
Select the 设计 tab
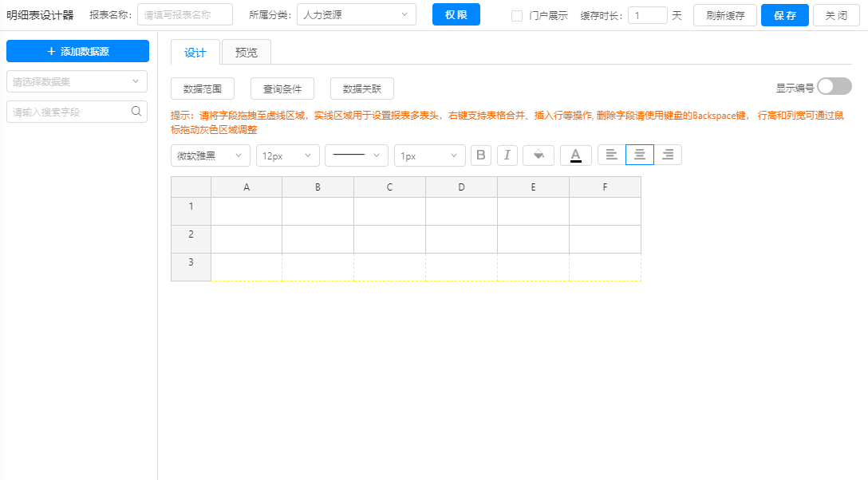pos(195,53)
